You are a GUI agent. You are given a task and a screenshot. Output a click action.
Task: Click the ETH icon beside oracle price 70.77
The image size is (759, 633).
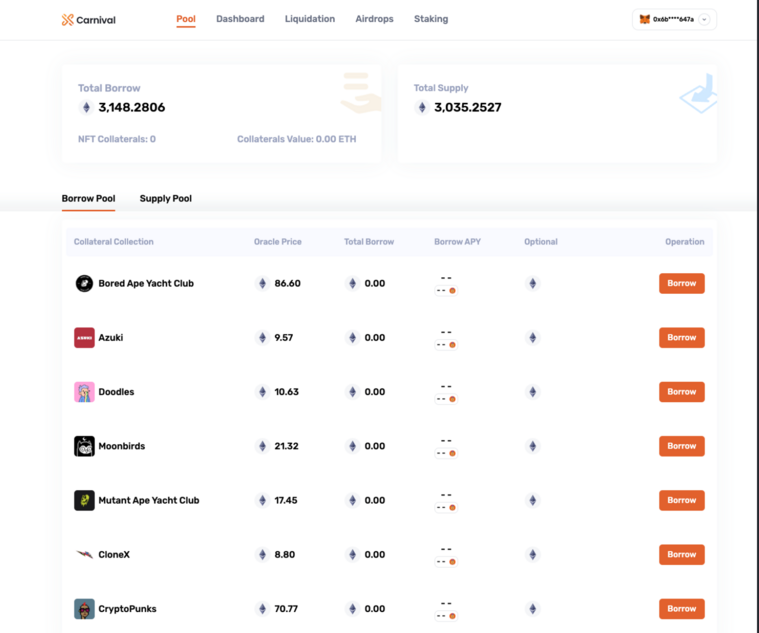(x=262, y=608)
